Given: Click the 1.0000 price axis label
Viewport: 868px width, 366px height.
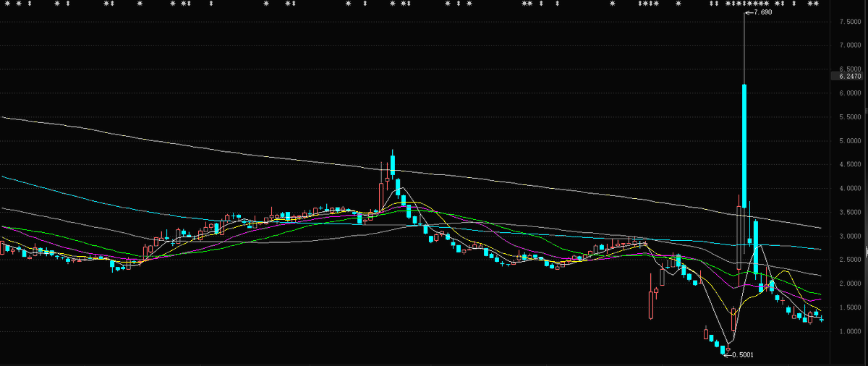Looking at the screenshot, I should point(850,332).
